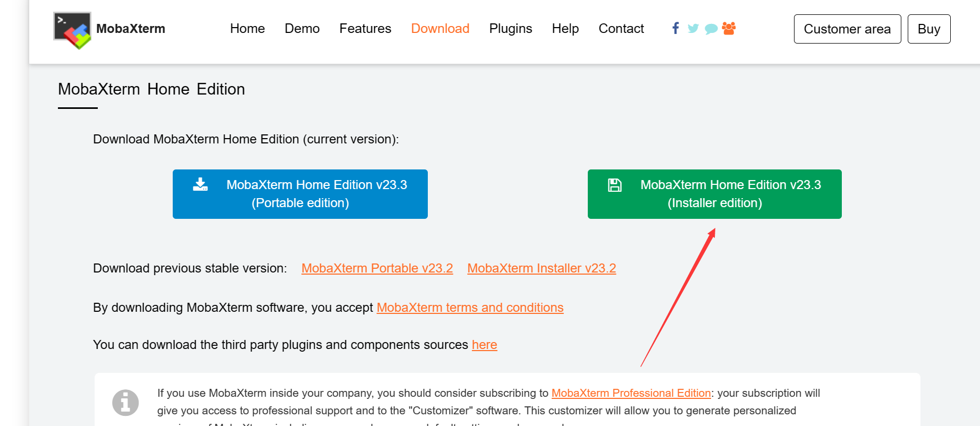Viewport: 980px width, 426px height.
Task: Open the Features menu item
Action: coord(365,29)
